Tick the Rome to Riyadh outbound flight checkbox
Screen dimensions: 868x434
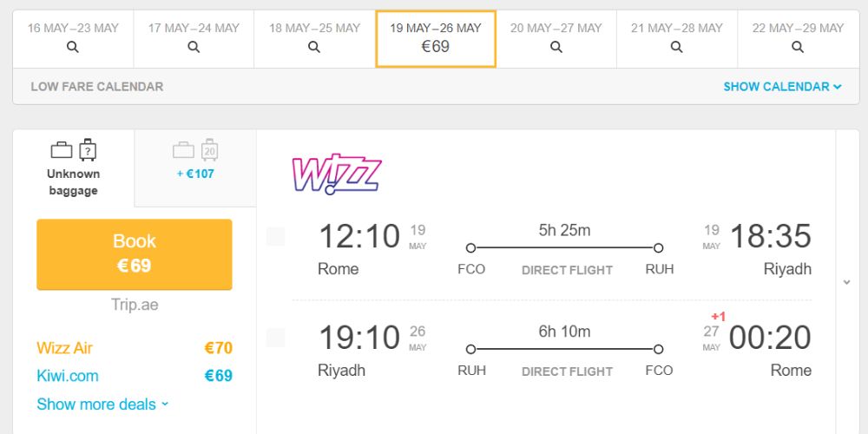(276, 236)
